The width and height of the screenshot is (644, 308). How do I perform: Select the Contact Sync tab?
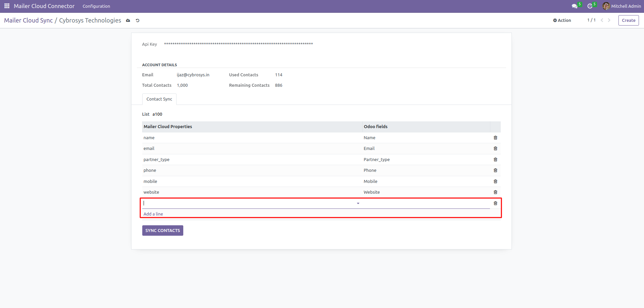click(159, 99)
